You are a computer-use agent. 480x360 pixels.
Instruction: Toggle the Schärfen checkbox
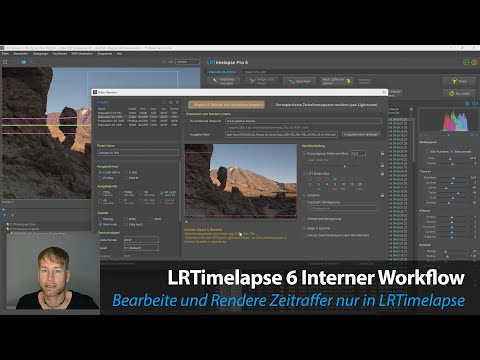pos(304,195)
